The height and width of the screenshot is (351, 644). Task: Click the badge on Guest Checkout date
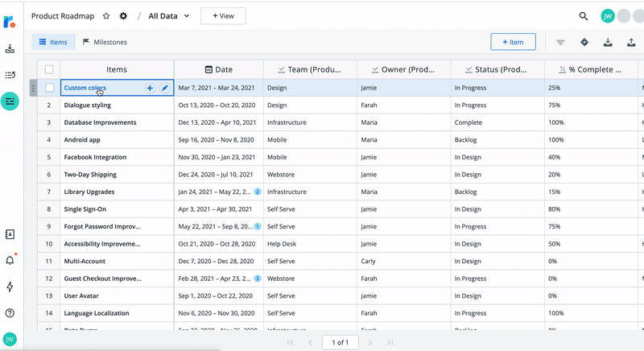click(x=258, y=279)
